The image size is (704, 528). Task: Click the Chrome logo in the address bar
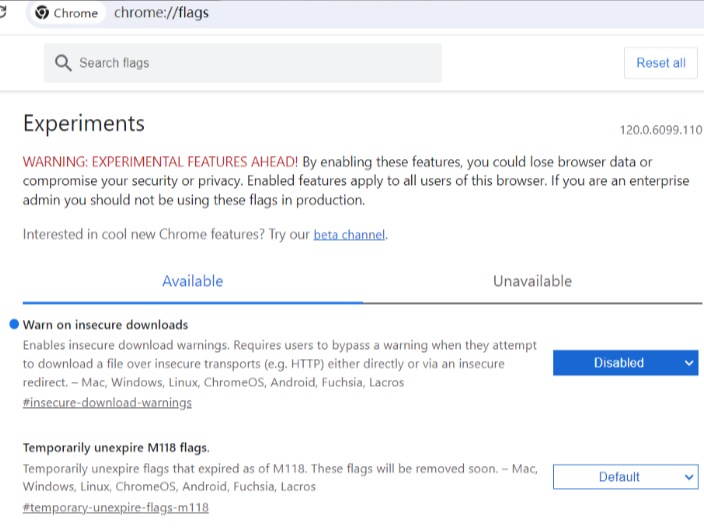[42, 13]
